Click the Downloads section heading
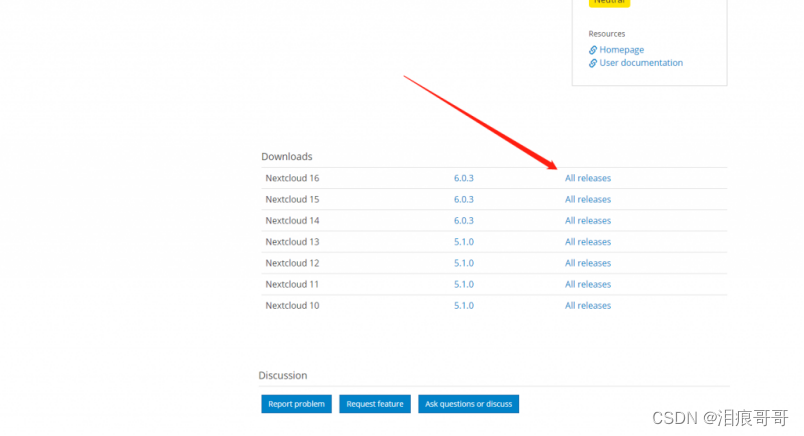804x436 pixels. coord(287,156)
